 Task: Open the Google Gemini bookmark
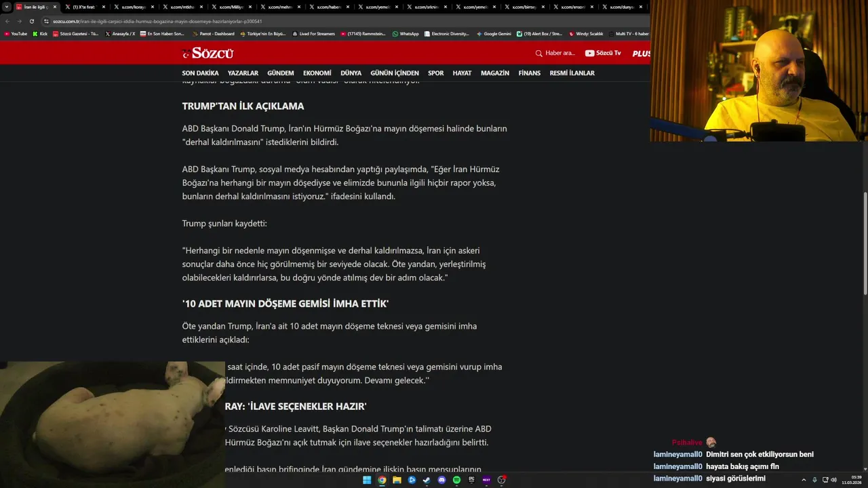[x=494, y=34]
